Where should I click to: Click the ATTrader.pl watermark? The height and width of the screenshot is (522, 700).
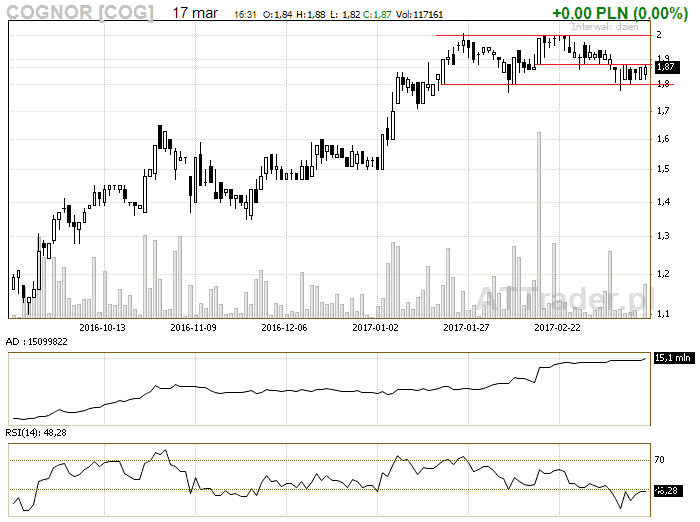563,298
